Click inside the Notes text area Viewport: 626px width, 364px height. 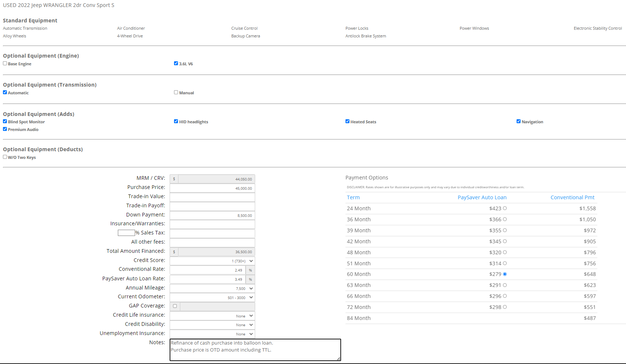coord(255,350)
